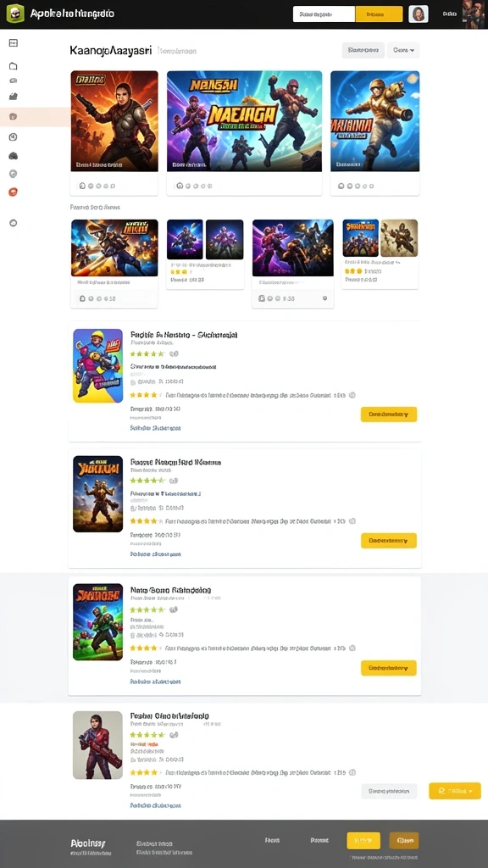This screenshot has width=488, height=868.
Task: Select the chart icon in the sidebar
Action: tap(14, 97)
